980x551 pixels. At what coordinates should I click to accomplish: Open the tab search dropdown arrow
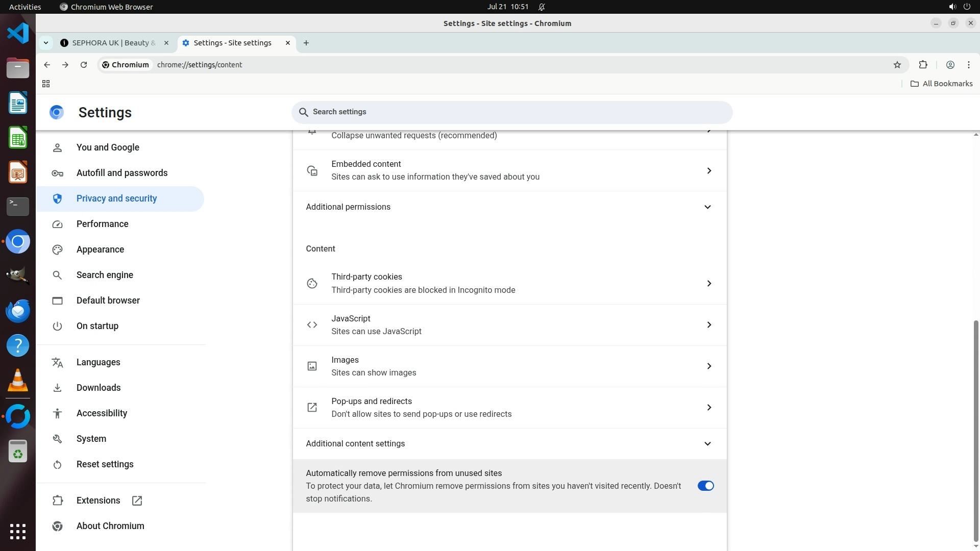[46, 43]
